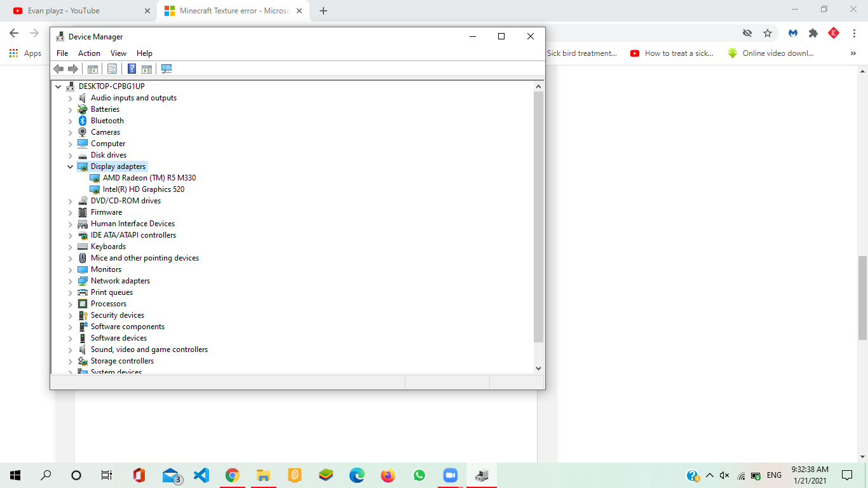Screen dimensions: 868x488
Task: Click the Show/Hide Action Pane toolbar icon
Action: tap(147, 69)
